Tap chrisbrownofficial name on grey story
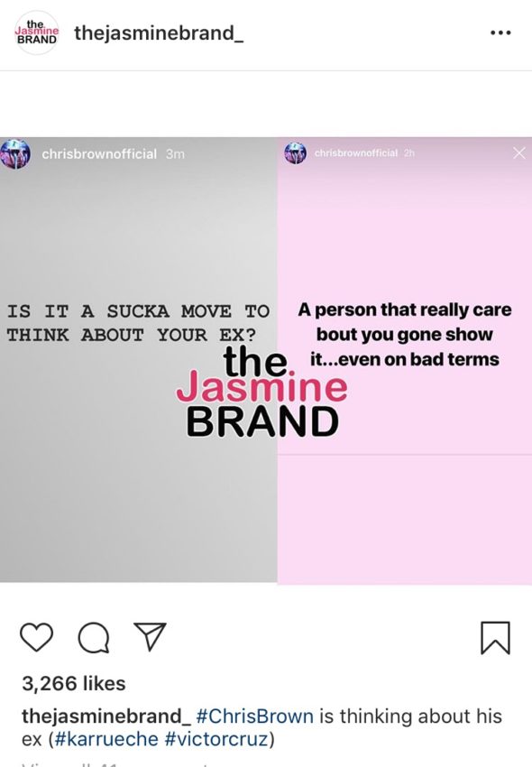 [x=99, y=154]
